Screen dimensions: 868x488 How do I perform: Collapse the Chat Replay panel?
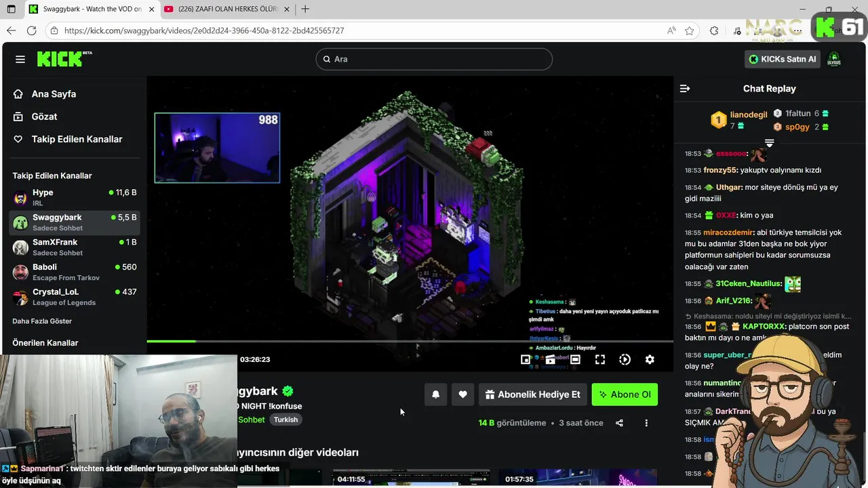[x=685, y=89]
